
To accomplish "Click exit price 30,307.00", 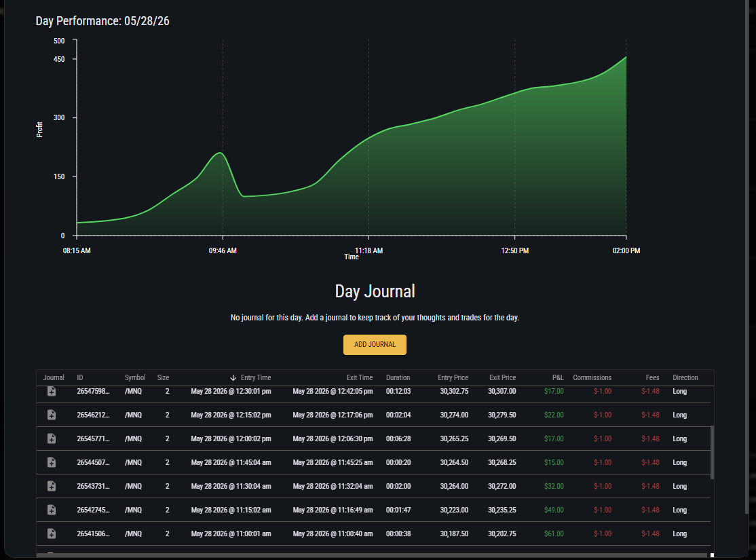I will 502,391.
